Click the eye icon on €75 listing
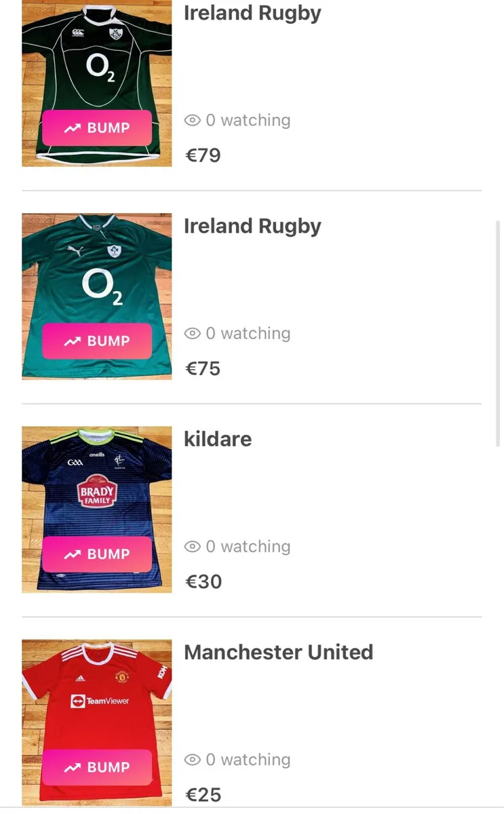This screenshot has height=814, width=504. click(x=193, y=334)
